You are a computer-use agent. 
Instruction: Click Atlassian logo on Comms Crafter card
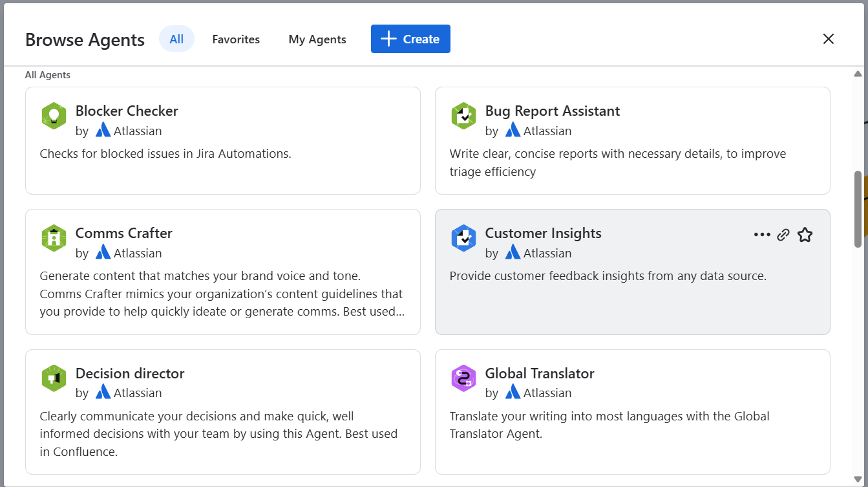pos(103,253)
